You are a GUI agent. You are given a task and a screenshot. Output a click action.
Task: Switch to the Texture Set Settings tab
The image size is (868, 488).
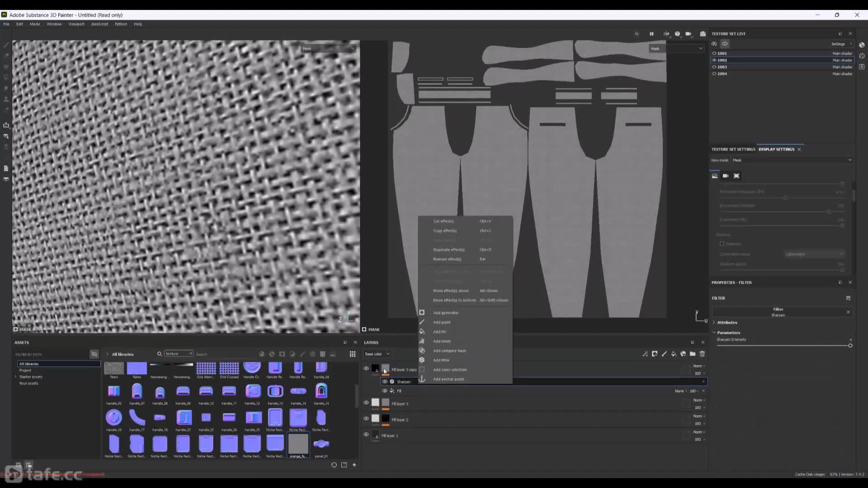[733, 149]
